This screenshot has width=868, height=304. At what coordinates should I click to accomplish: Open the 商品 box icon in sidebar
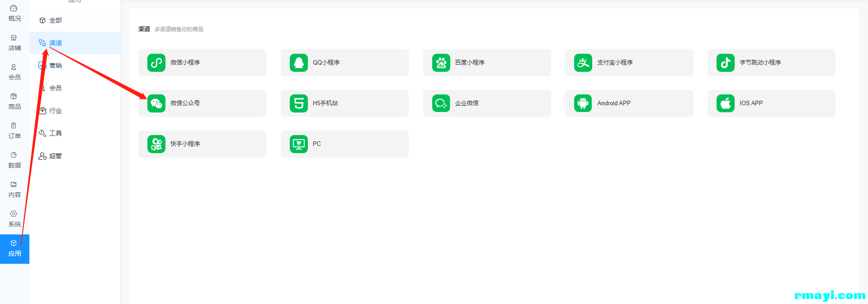14,96
